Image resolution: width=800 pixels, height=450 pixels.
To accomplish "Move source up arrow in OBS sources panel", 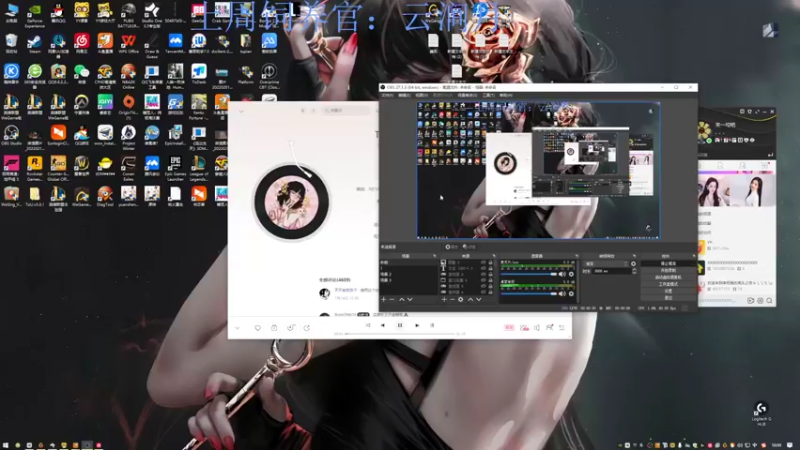I will click(470, 299).
